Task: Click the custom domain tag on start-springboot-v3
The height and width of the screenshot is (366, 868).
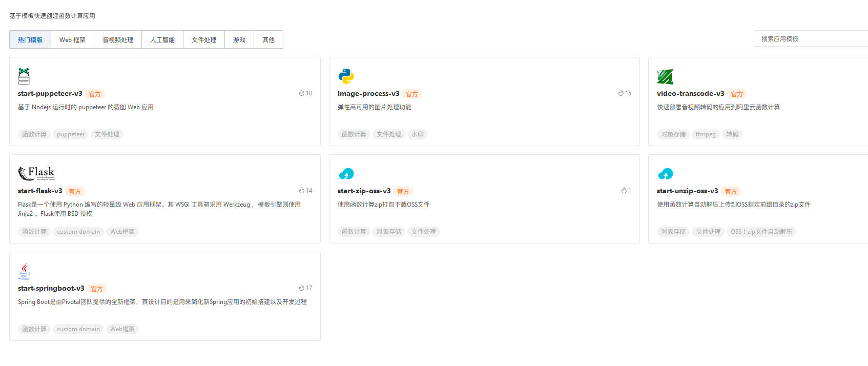Action: (x=78, y=329)
